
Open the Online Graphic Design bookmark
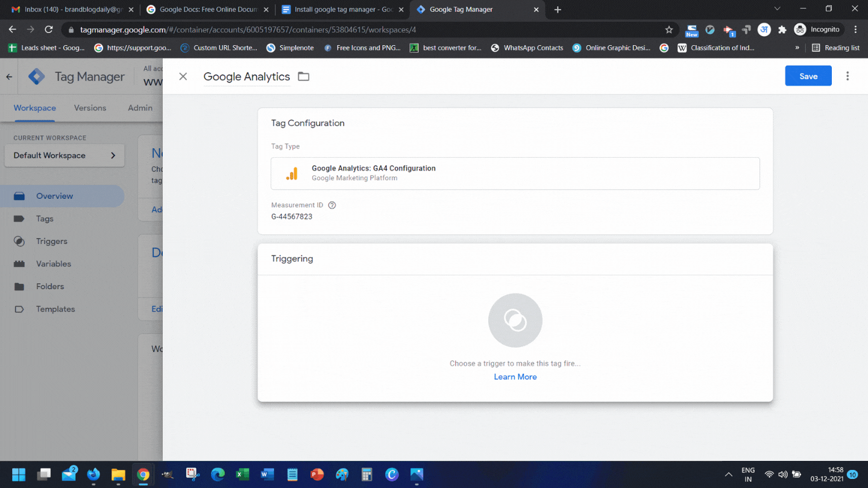click(x=612, y=48)
